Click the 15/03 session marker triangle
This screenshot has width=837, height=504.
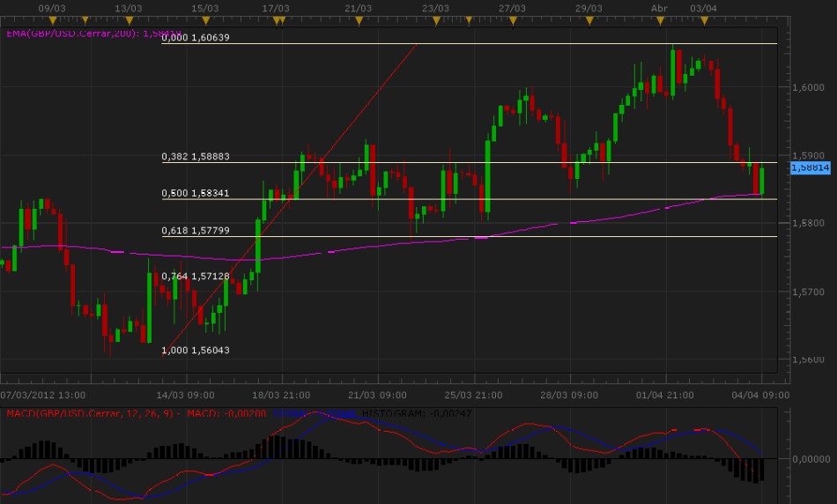click(x=205, y=19)
